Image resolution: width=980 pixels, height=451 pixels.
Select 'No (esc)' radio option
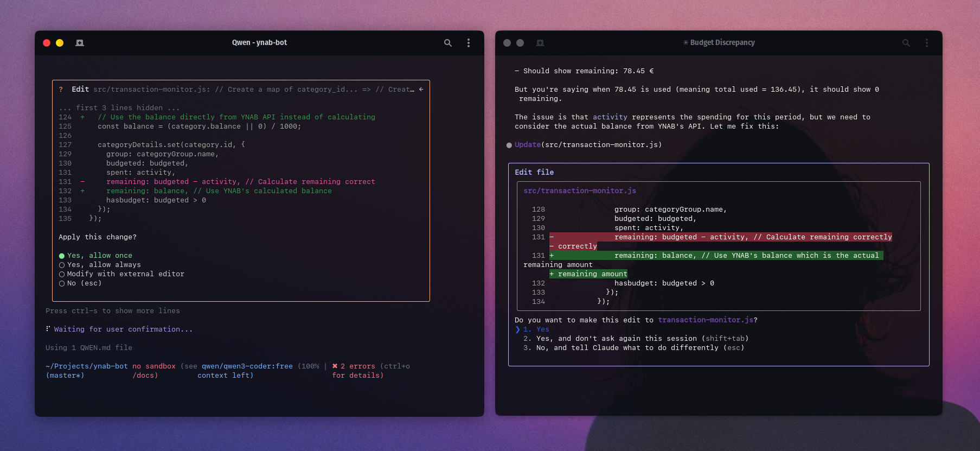[x=80, y=283]
